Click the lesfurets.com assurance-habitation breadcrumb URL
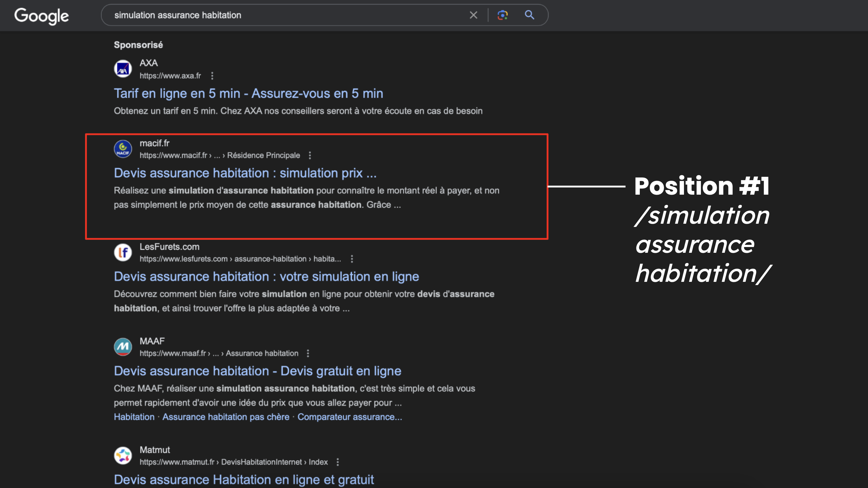This screenshot has height=488, width=868. [x=240, y=259]
